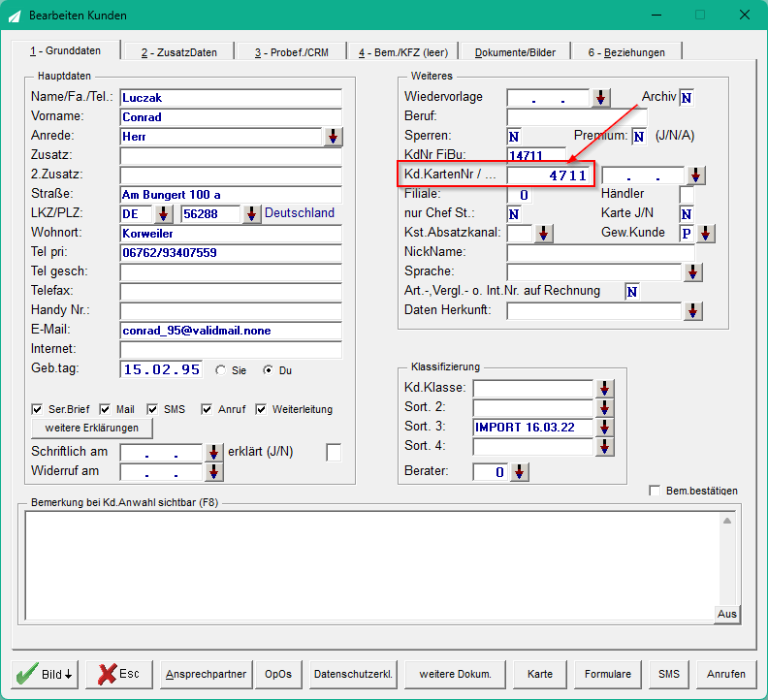Expand Gew.Kunde dropdown arrow
The width and height of the screenshot is (768, 700).
[x=705, y=234]
